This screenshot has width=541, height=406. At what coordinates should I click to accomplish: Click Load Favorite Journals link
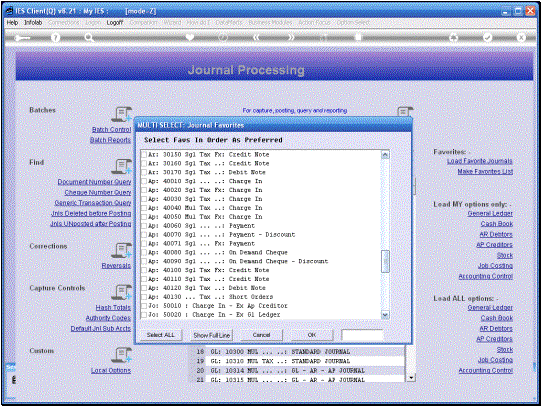pos(480,161)
